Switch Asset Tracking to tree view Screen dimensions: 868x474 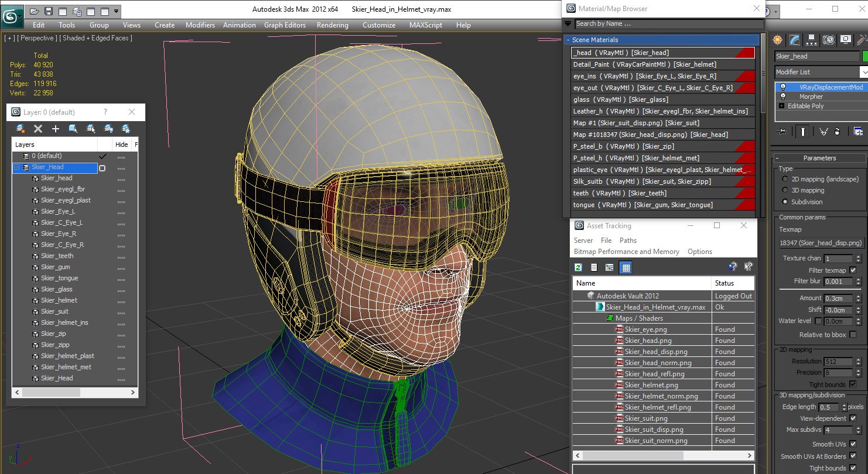pyautogui.click(x=610, y=267)
